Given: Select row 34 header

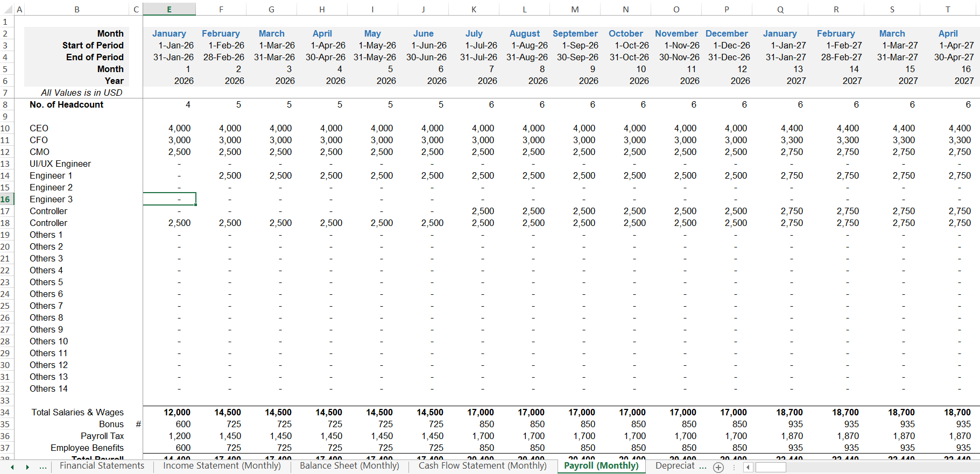Looking at the screenshot, I should click(6, 412).
